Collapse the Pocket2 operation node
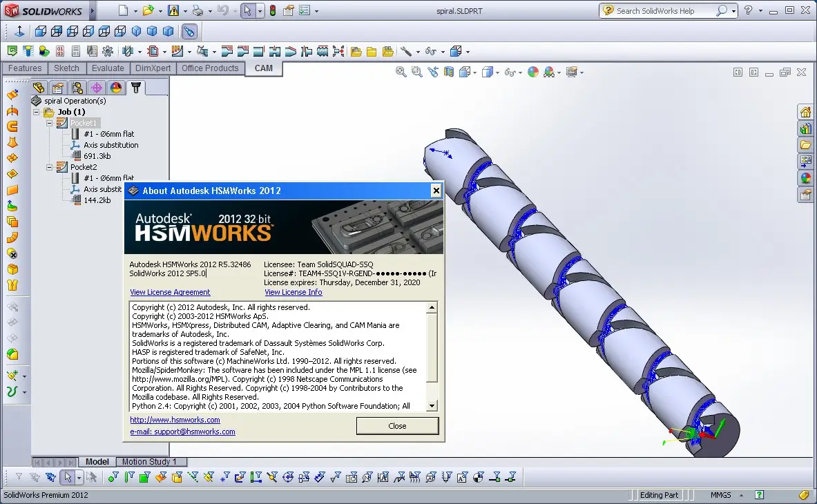Viewport: 817px width, 504px height. pyautogui.click(x=50, y=167)
